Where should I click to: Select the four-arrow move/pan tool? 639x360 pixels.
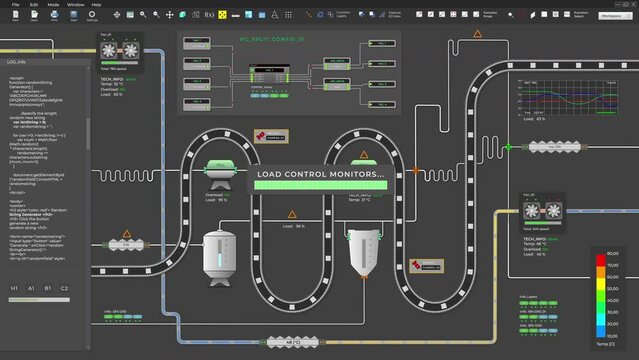(170, 15)
